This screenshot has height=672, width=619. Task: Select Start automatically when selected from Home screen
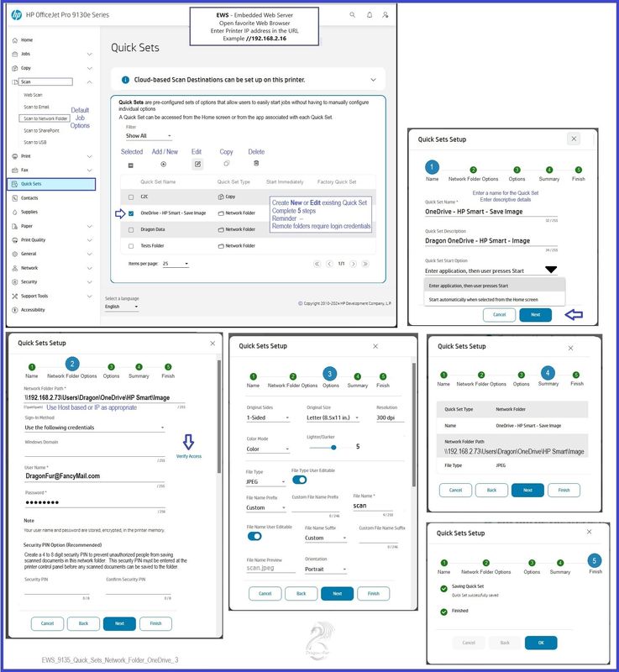[x=495, y=300]
